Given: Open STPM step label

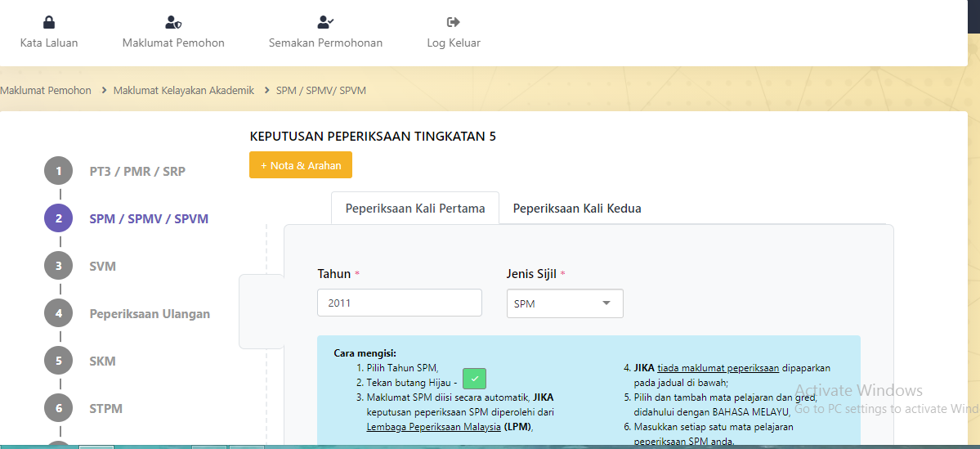Looking at the screenshot, I should 105,408.
